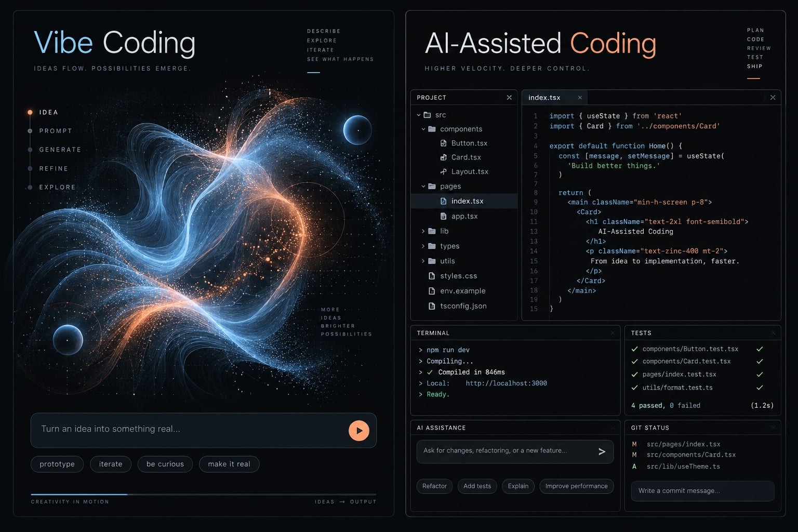Click src/pages/index.tsx in Git Status
The height and width of the screenshot is (532, 798).
pos(683,444)
